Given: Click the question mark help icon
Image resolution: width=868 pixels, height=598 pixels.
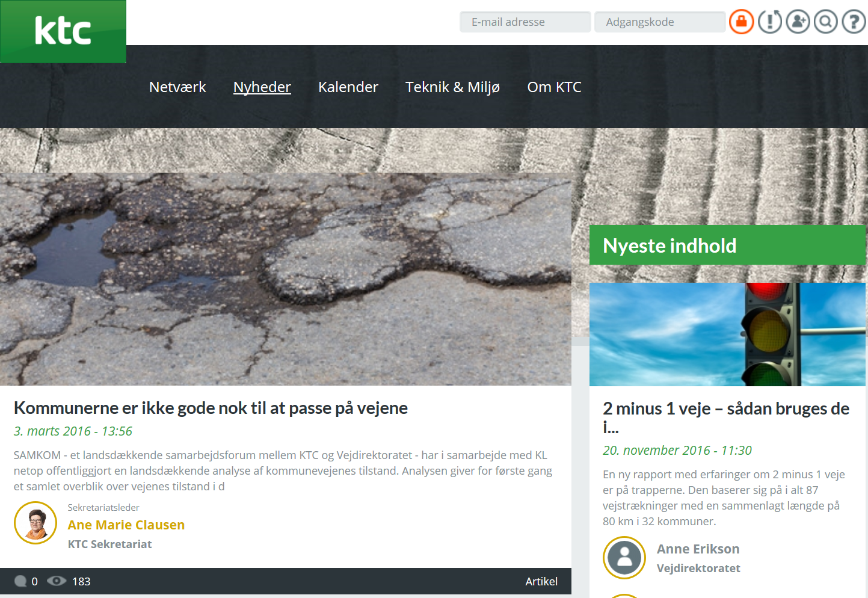Looking at the screenshot, I should point(854,22).
